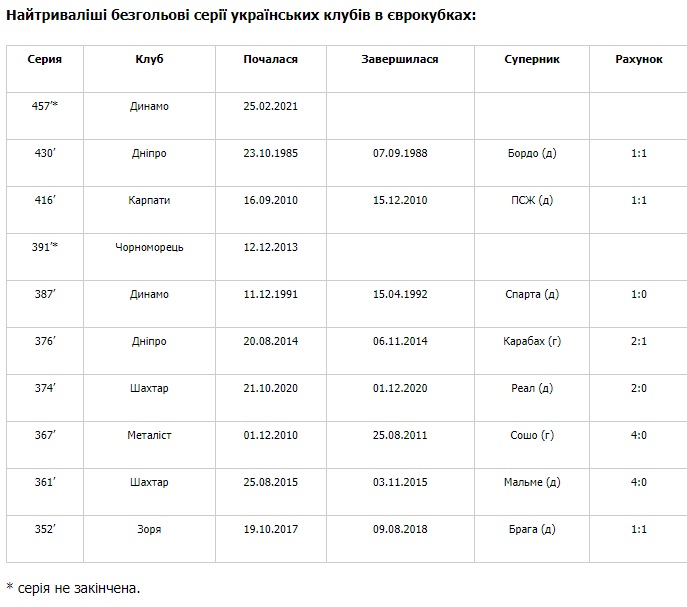Click the "Серия" column header
The height and width of the screenshot is (607, 687).
coord(44,59)
